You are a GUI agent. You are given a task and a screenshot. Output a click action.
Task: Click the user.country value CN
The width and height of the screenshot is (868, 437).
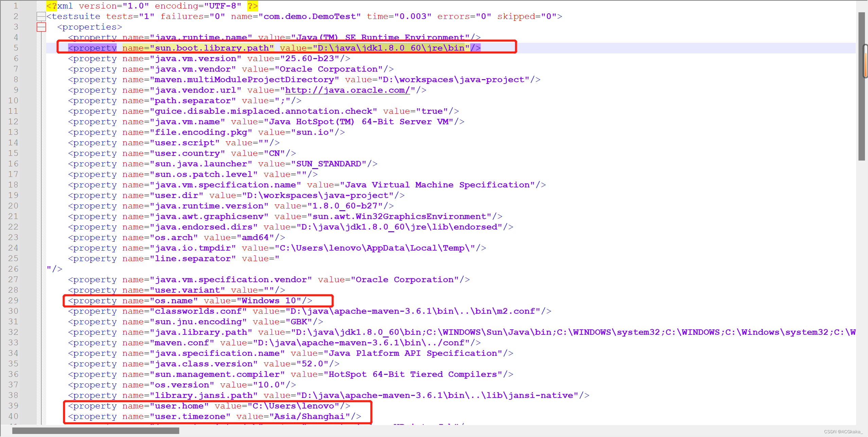click(x=274, y=153)
